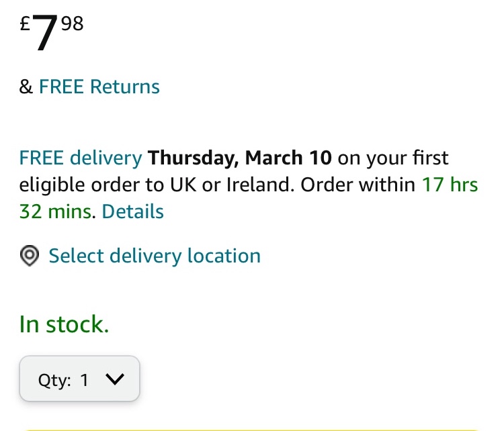Image resolution: width=504 pixels, height=431 pixels.
Task: Click the location pin icon
Action: click(29, 256)
